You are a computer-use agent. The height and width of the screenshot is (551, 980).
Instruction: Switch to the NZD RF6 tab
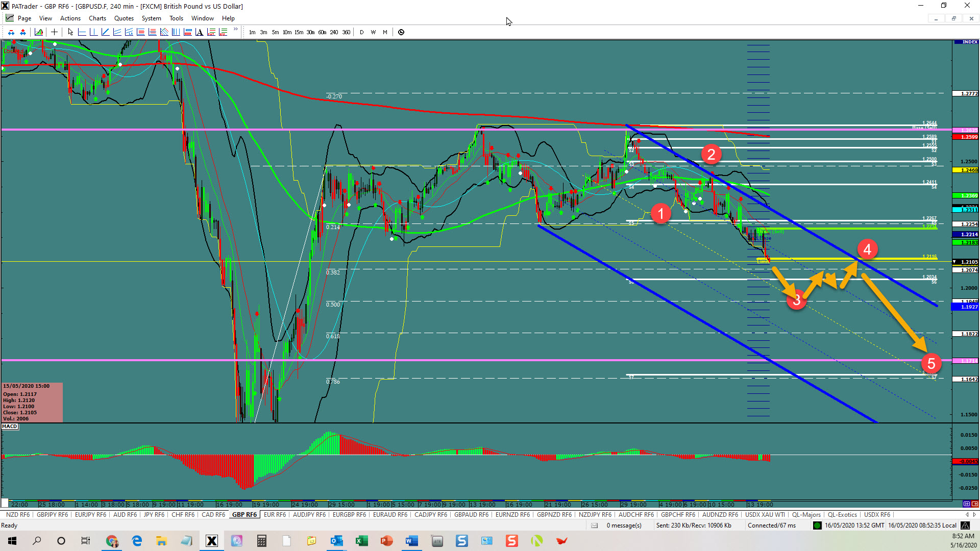[18, 515]
